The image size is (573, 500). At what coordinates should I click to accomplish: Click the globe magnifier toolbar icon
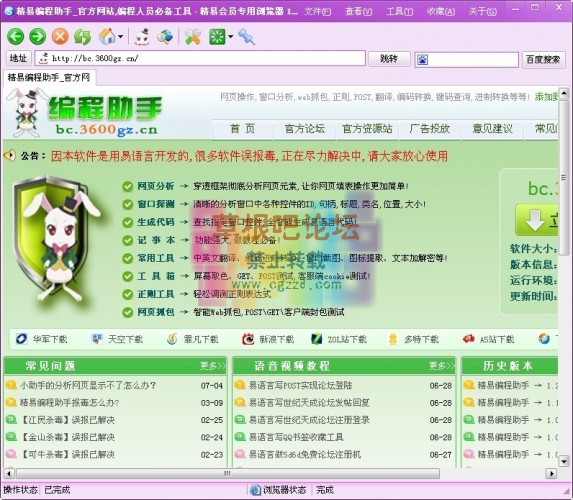165,37
